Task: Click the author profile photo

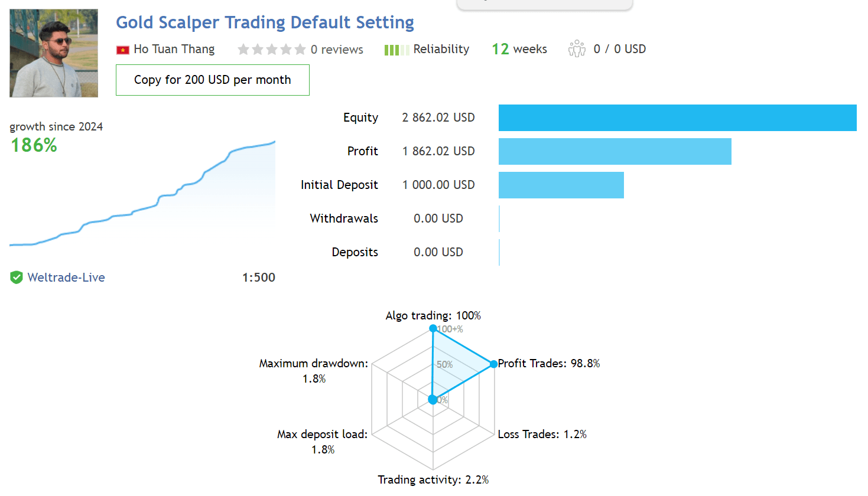Action: pyautogui.click(x=54, y=53)
